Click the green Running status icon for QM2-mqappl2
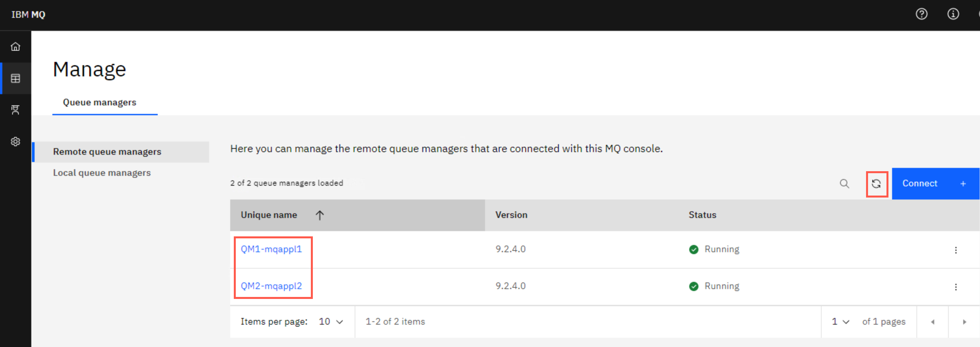 (x=694, y=286)
